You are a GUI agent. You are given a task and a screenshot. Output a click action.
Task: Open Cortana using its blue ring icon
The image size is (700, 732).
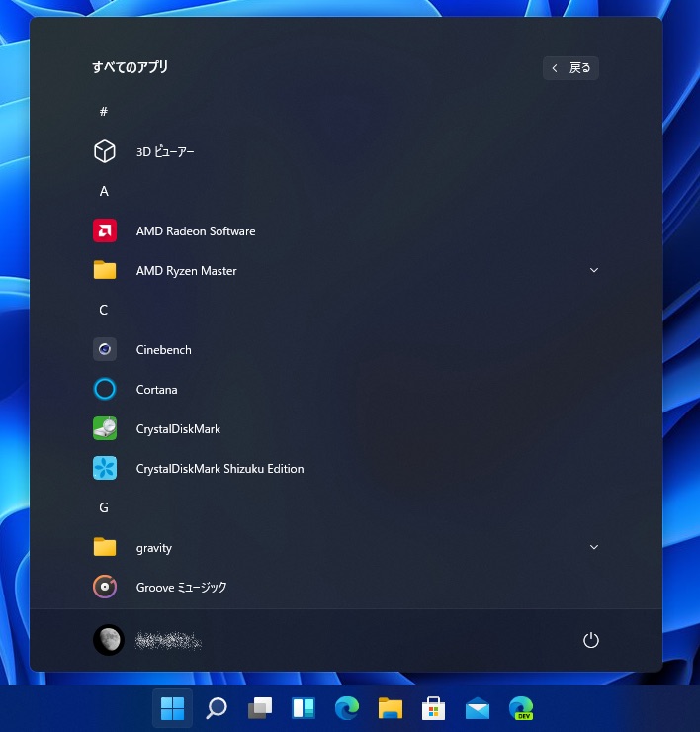point(105,389)
